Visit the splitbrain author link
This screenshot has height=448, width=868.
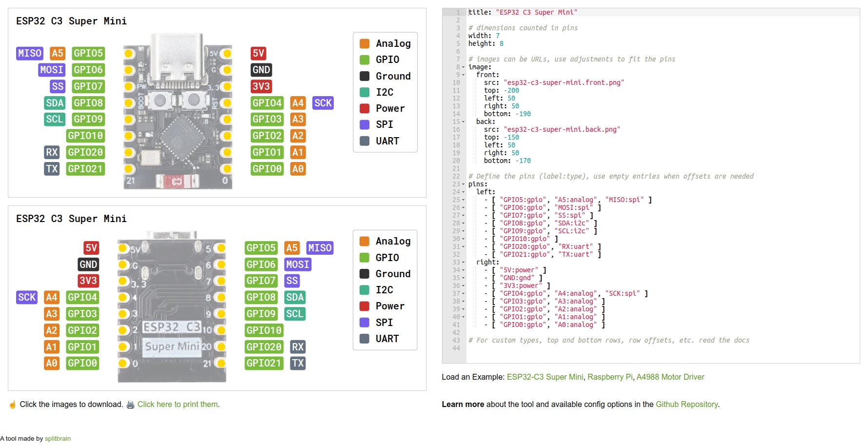point(58,439)
